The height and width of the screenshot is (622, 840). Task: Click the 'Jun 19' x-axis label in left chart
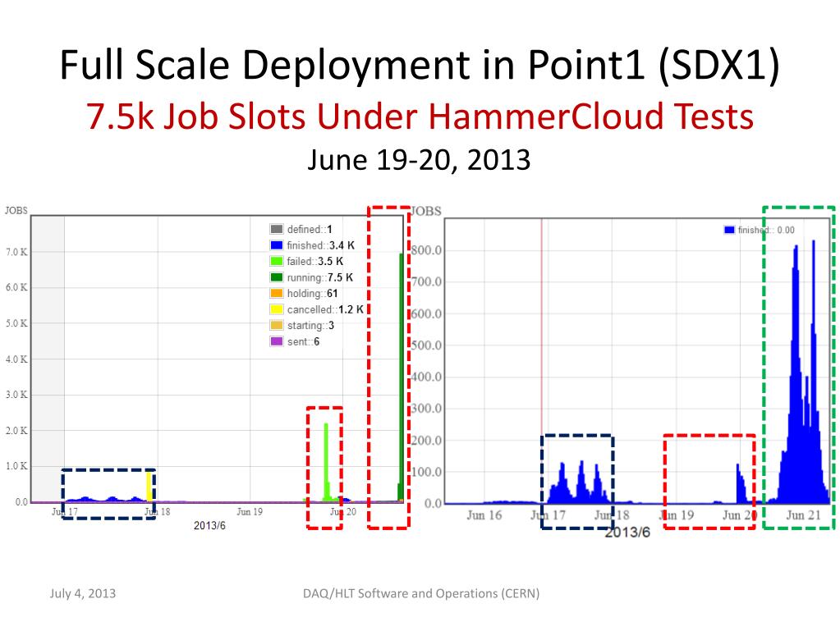pos(250,512)
